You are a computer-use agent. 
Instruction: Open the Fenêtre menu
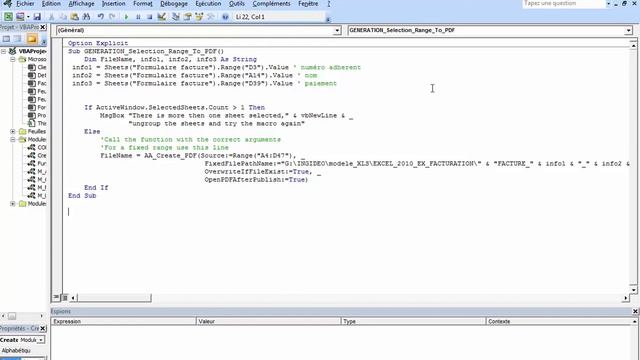(x=308, y=4)
